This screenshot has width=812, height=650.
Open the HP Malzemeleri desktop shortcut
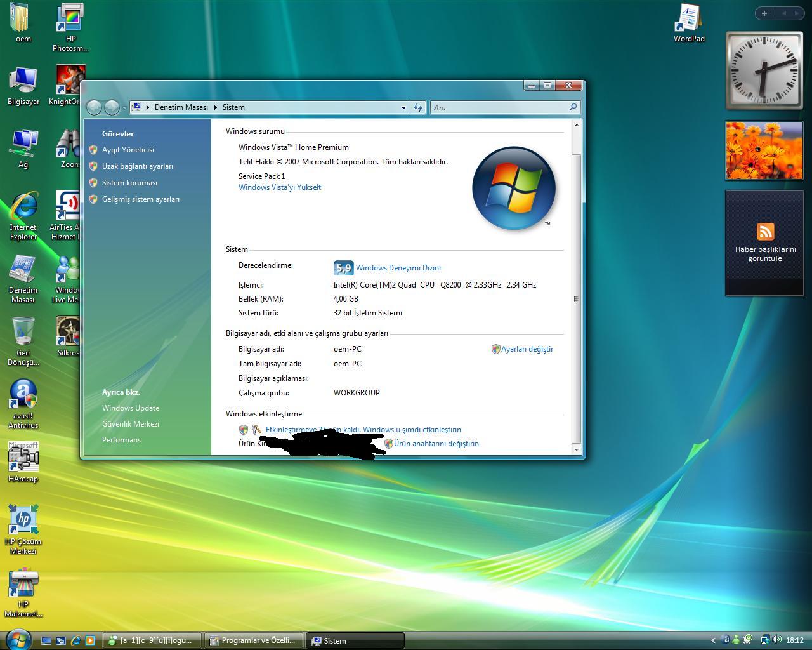click(x=23, y=593)
